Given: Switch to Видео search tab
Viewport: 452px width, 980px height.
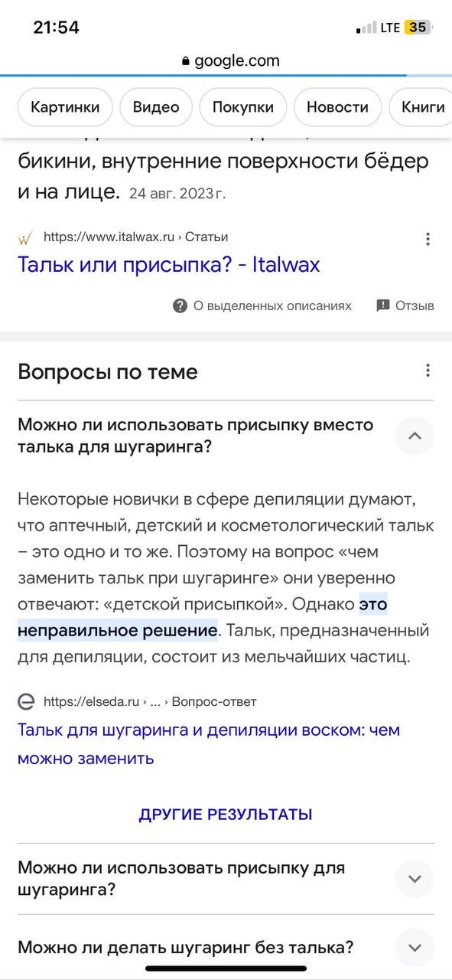Looking at the screenshot, I should 156,107.
